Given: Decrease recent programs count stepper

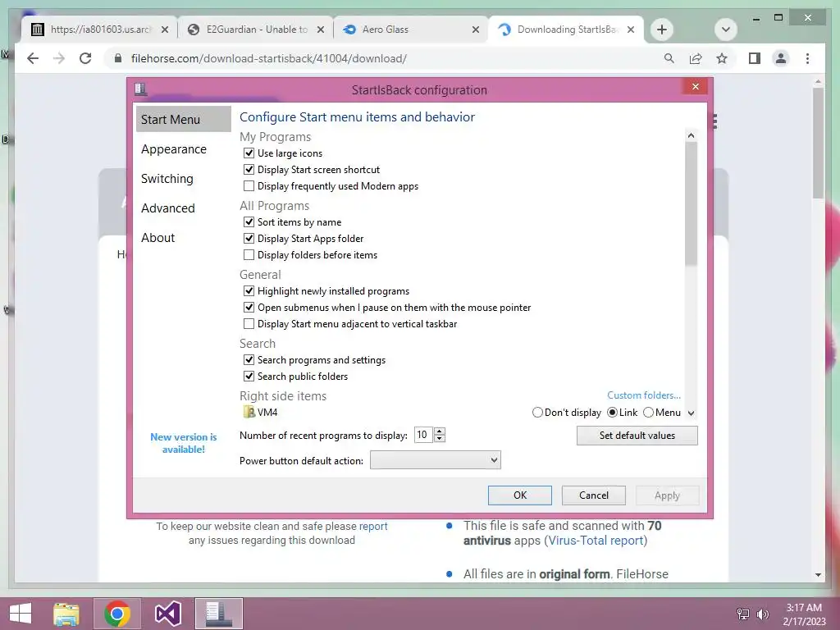Looking at the screenshot, I should click(440, 439).
